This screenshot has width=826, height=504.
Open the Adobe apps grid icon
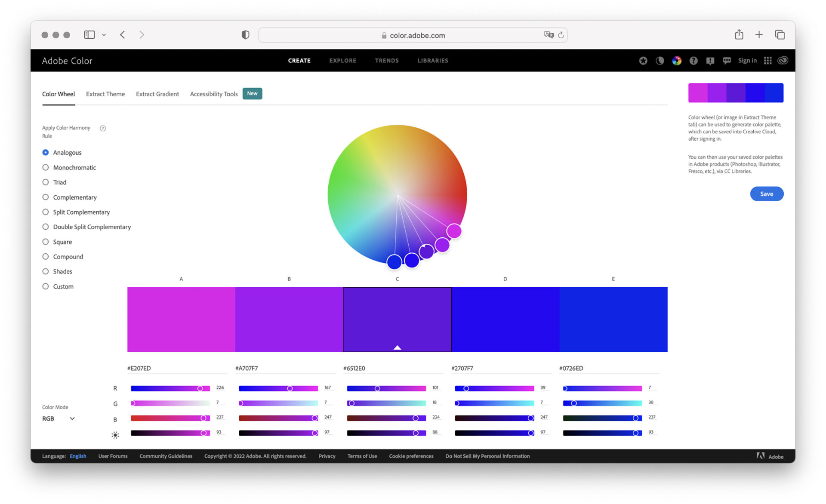[x=768, y=61]
